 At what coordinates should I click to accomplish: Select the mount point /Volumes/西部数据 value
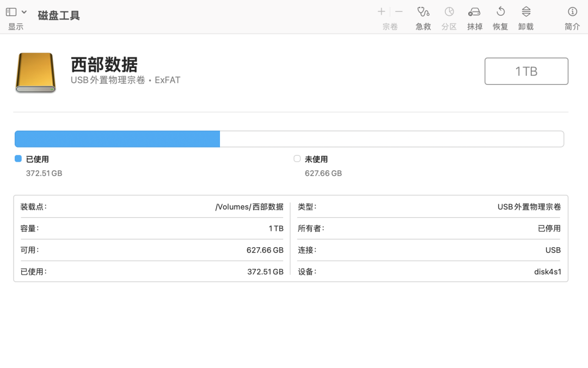coord(249,207)
